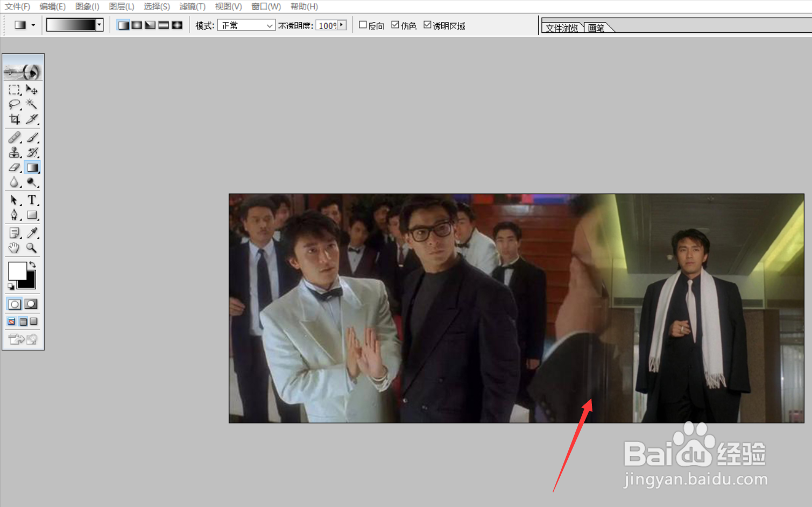Select the Crop tool
This screenshot has width=812, height=507.
[15, 119]
